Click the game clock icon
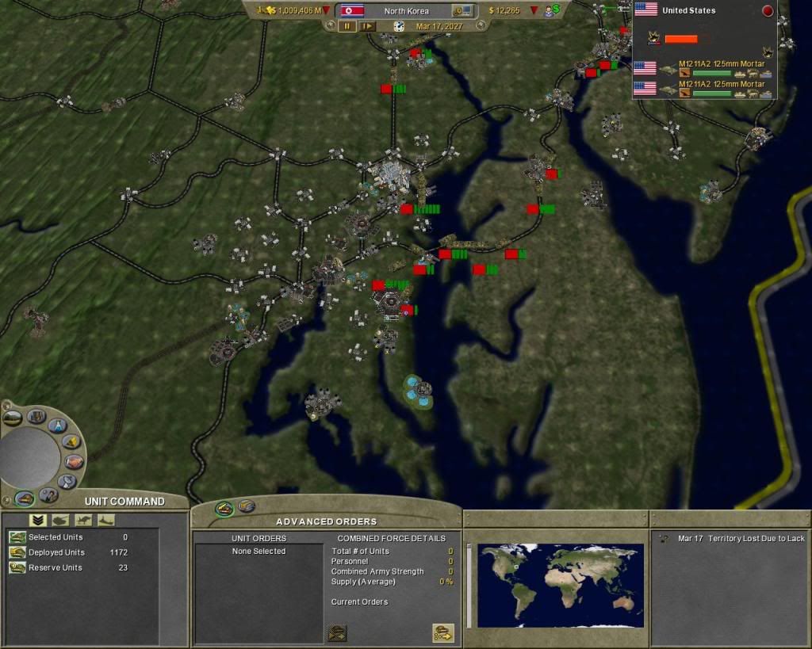The height and width of the screenshot is (649, 812). coord(399,26)
